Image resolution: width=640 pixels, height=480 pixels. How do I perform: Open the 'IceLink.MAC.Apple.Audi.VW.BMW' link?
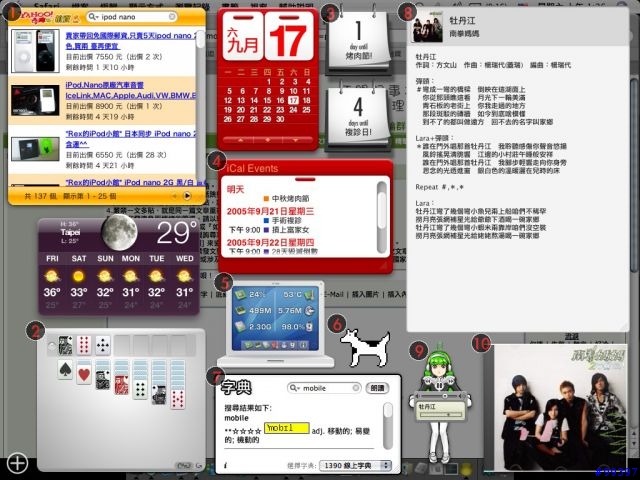click(131, 96)
